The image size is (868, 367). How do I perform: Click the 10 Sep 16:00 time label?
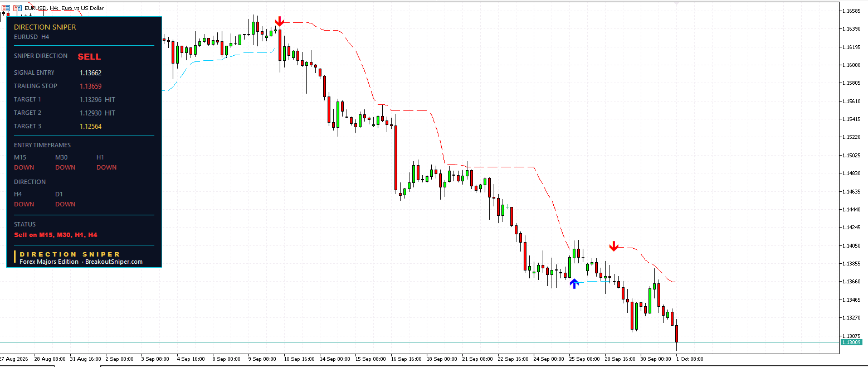point(299,359)
